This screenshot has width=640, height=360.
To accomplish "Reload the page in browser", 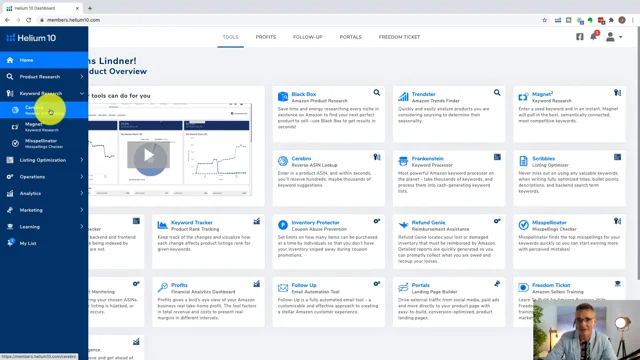I will point(29,20).
